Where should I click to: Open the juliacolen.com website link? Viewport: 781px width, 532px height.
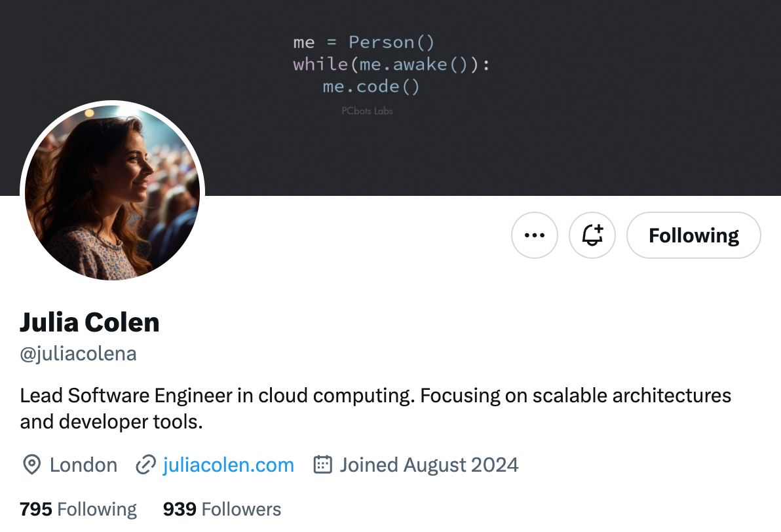click(x=228, y=465)
